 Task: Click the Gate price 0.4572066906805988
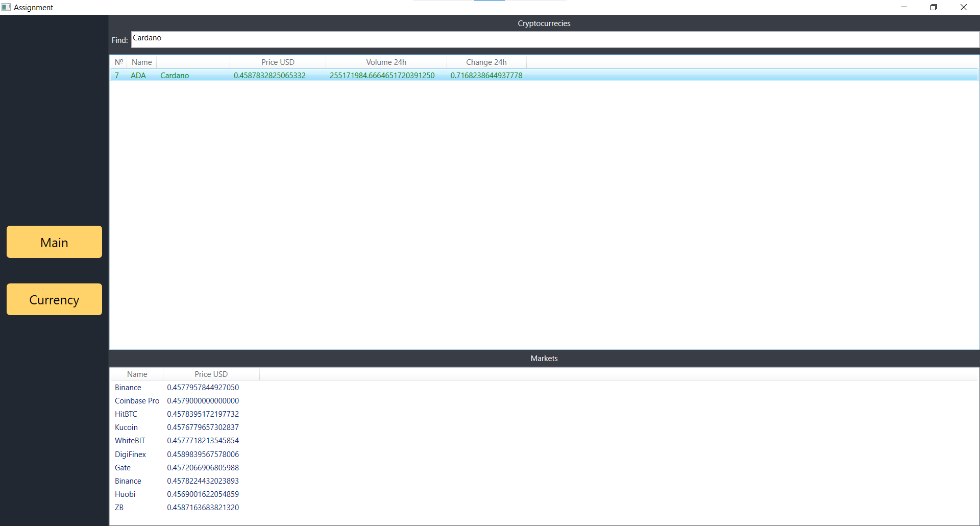tap(203, 468)
